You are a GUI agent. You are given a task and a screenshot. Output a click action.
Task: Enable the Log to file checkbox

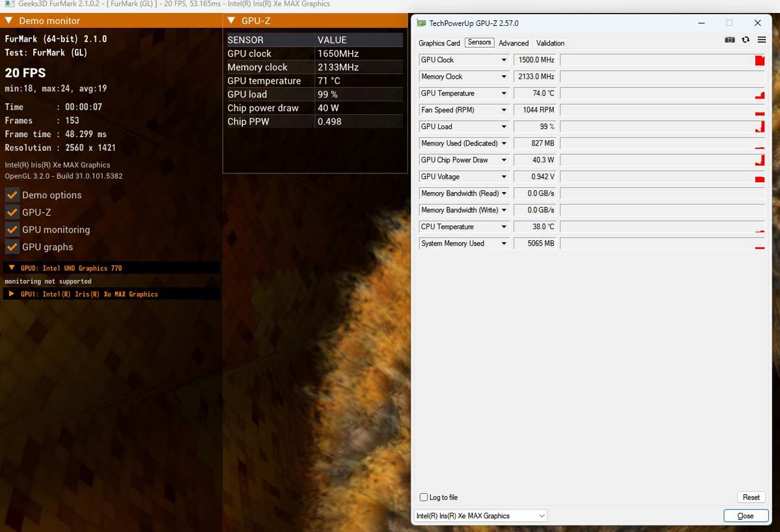pos(424,498)
